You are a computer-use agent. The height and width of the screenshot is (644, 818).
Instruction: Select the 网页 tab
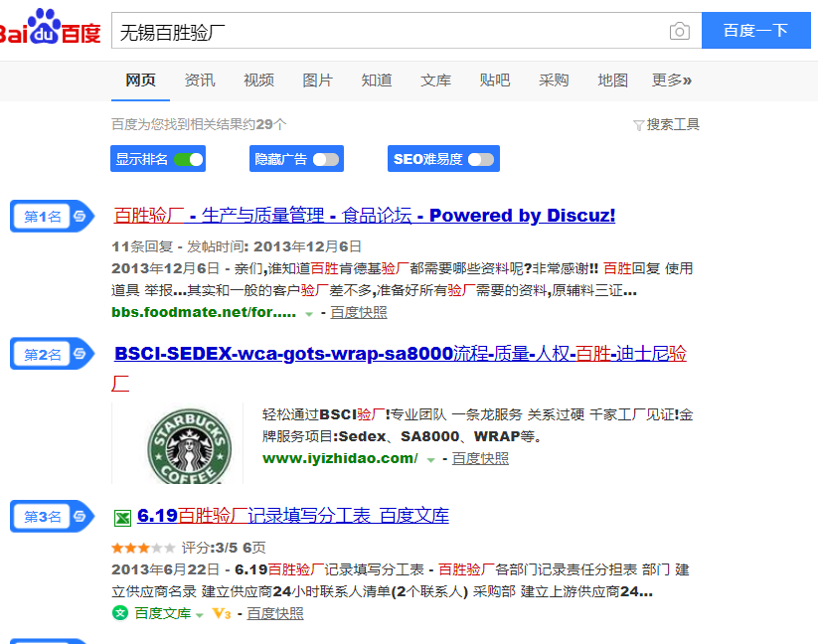pos(140,80)
